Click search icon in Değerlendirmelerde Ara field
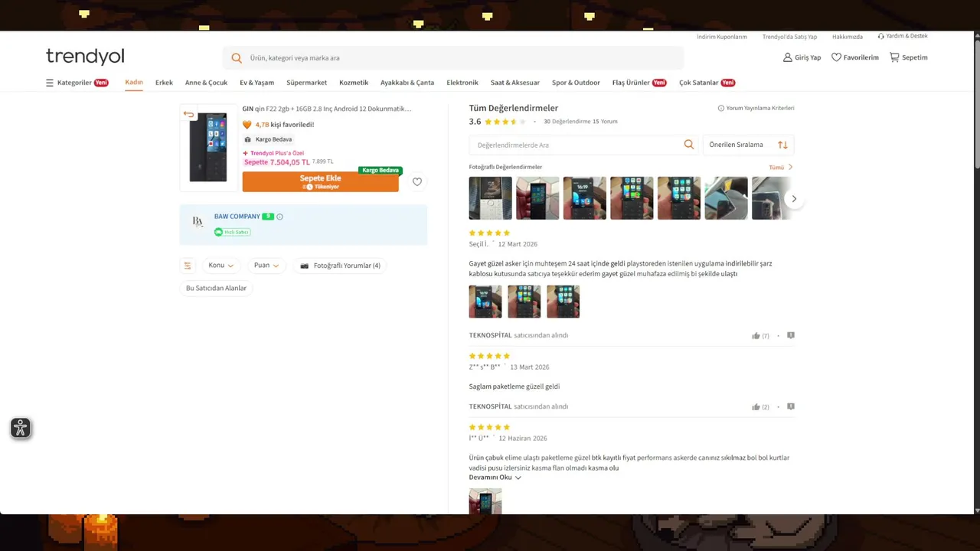This screenshot has height=551, width=980. click(689, 145)
